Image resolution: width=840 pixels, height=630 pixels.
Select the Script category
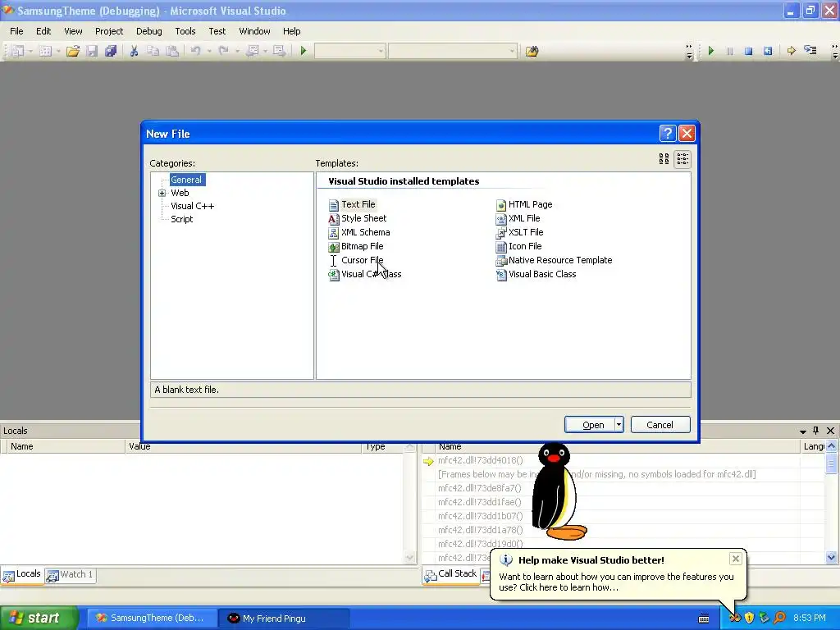[x=181, y=219]
